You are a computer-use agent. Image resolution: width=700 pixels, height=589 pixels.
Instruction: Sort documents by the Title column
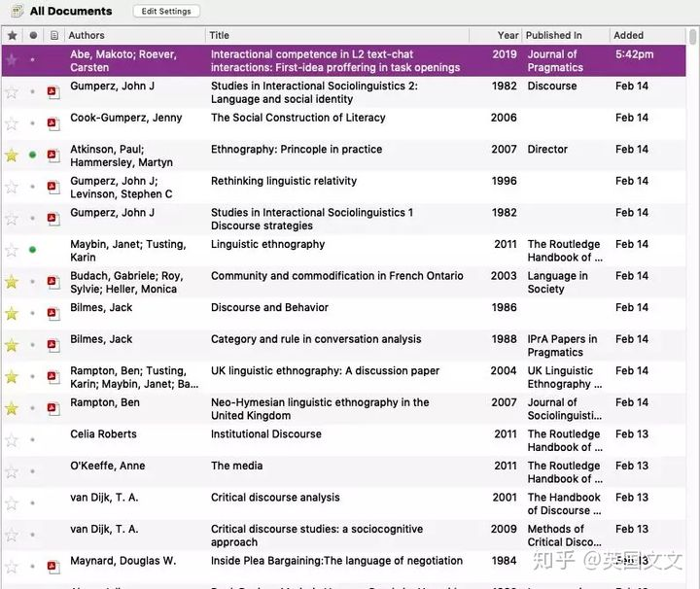click(219, 35)
